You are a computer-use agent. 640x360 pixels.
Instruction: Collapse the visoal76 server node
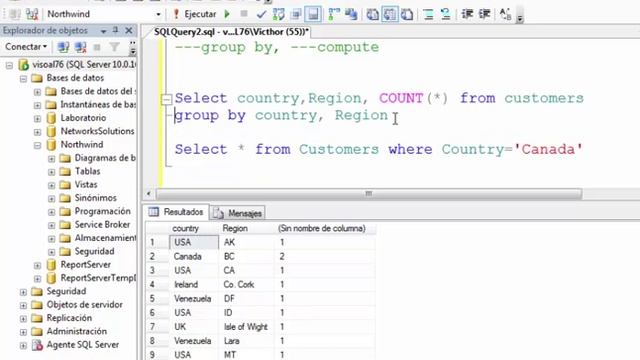pos(9,65)
